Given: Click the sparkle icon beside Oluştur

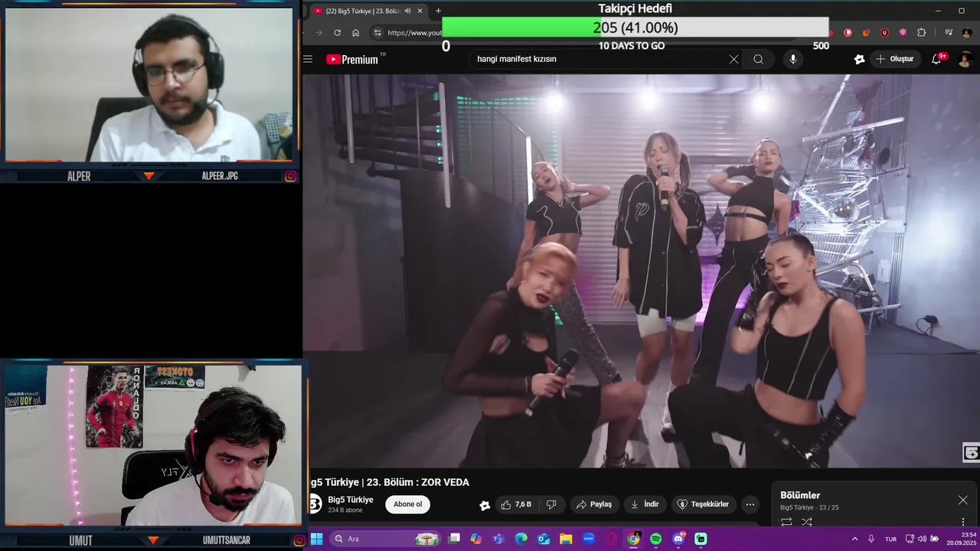Looking at the screenshot, I should point(859,59).
